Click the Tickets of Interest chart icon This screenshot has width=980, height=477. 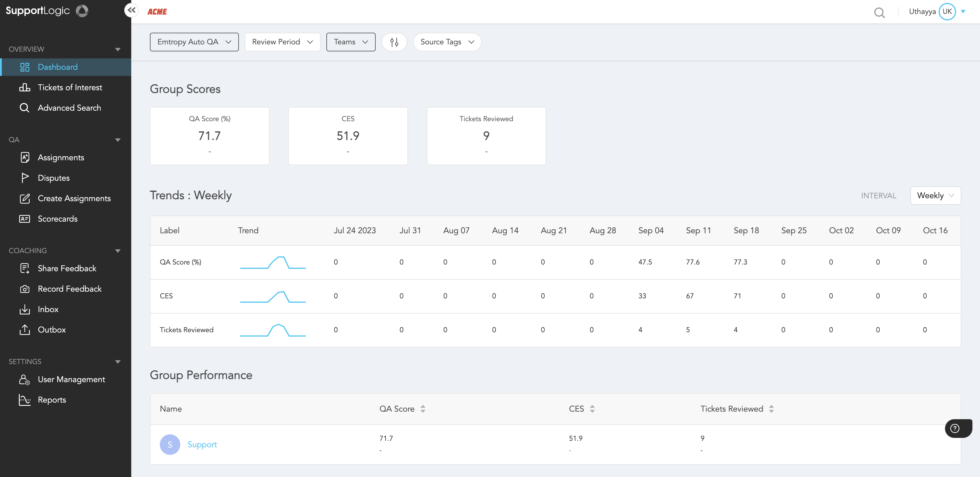25,88
